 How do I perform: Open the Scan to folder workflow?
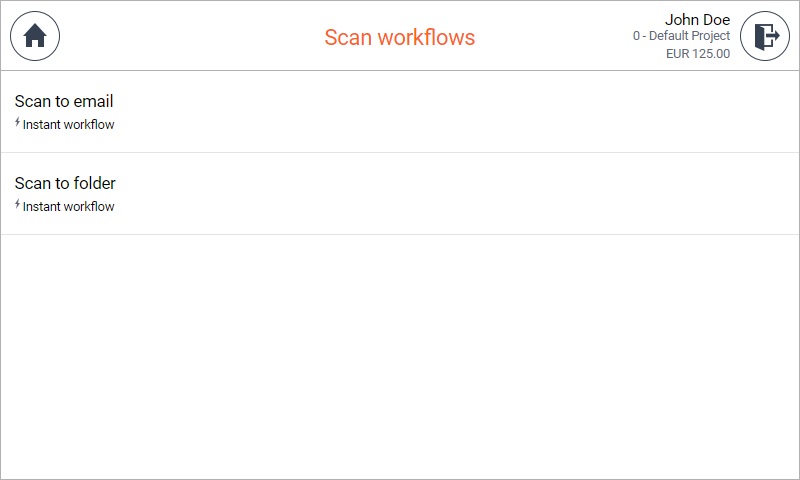(x=400, y=194)
